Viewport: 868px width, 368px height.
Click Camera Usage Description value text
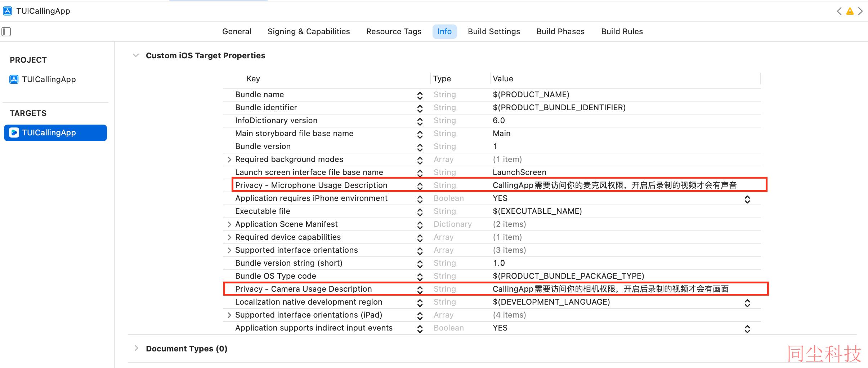[x=610, y=289]
